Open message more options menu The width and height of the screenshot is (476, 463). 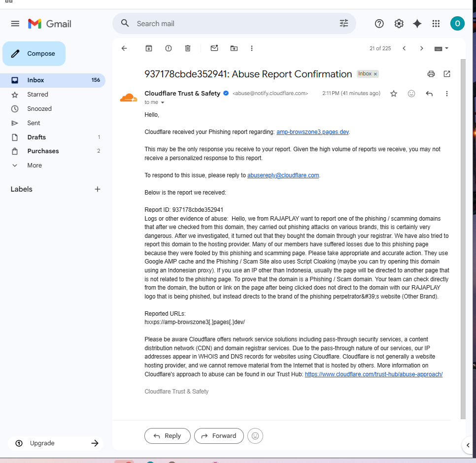pyautogui.click(x=446, y=94)
